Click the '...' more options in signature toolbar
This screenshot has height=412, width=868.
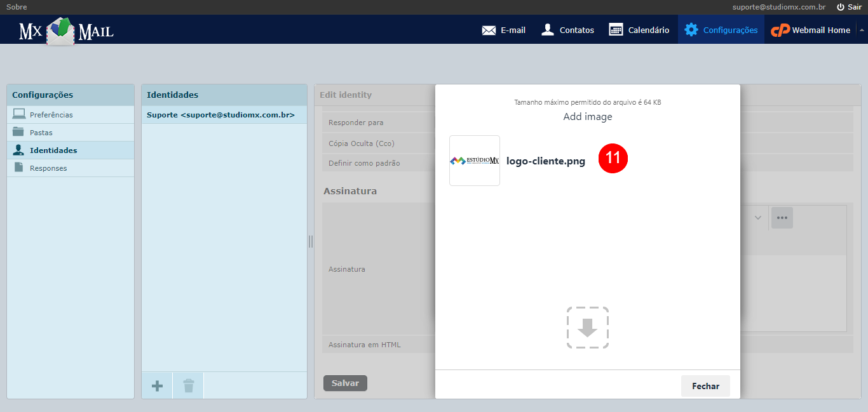pyautogui.click(x=782, y=217)
